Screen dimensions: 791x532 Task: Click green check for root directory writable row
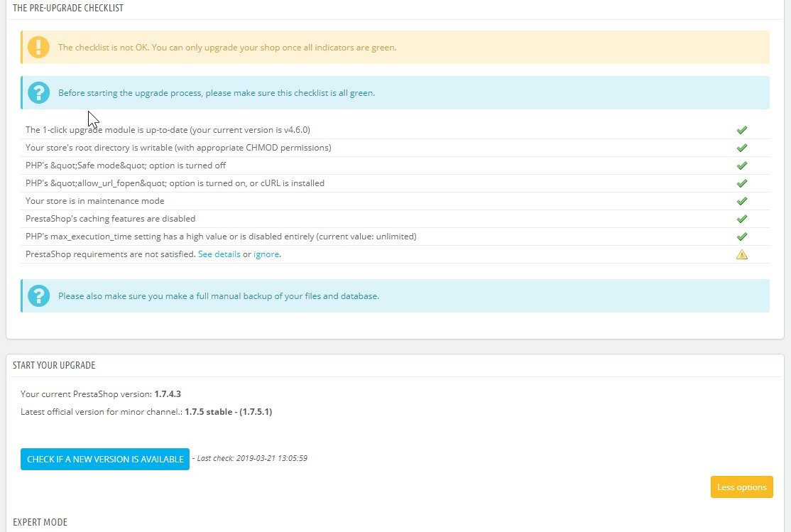point(741,148)
